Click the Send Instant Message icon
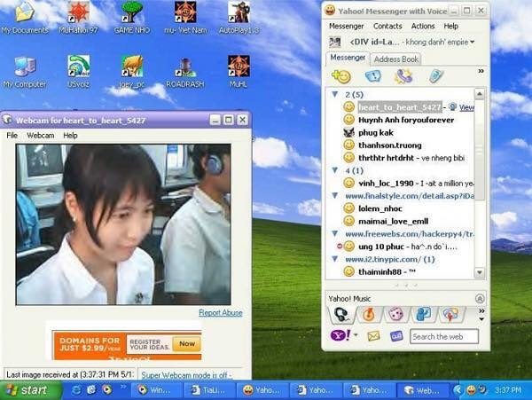Viewport: 532px width, 400px height. (x=372, y=76)
